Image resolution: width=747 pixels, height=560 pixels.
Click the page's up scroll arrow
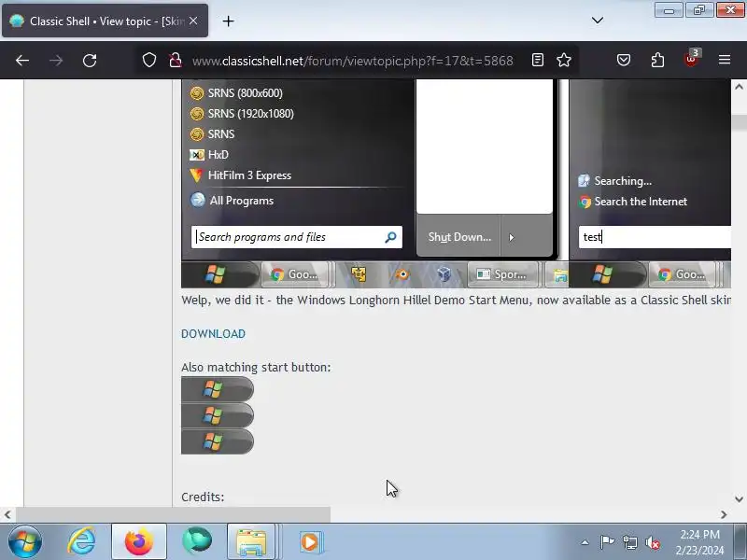pyautogui.click(x=739, y=87)
